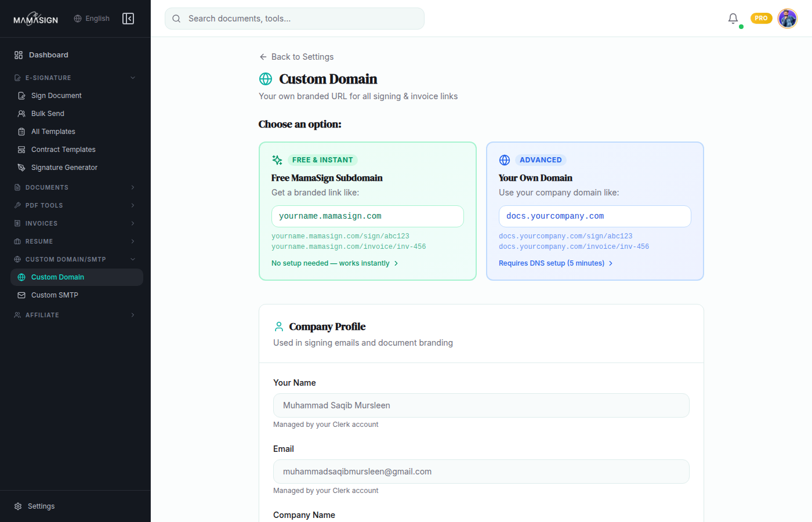The width and height of the screenshot is (812, 522).
Task: Open Sign Document
Action: (77, 96)
